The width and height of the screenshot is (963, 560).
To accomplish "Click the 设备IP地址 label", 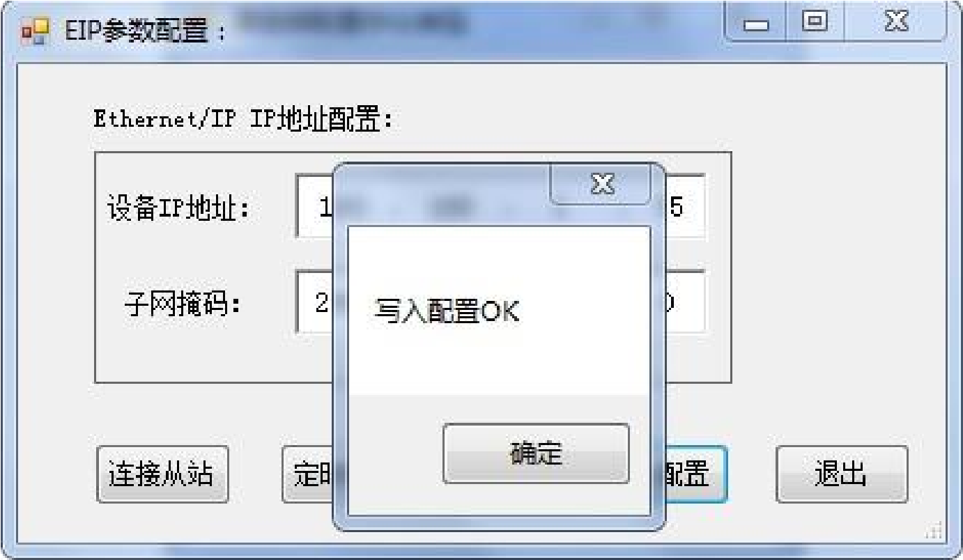I will coord(178,208).
